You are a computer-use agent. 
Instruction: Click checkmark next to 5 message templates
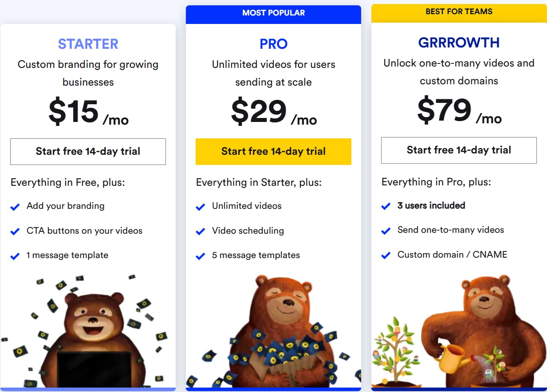201,256
